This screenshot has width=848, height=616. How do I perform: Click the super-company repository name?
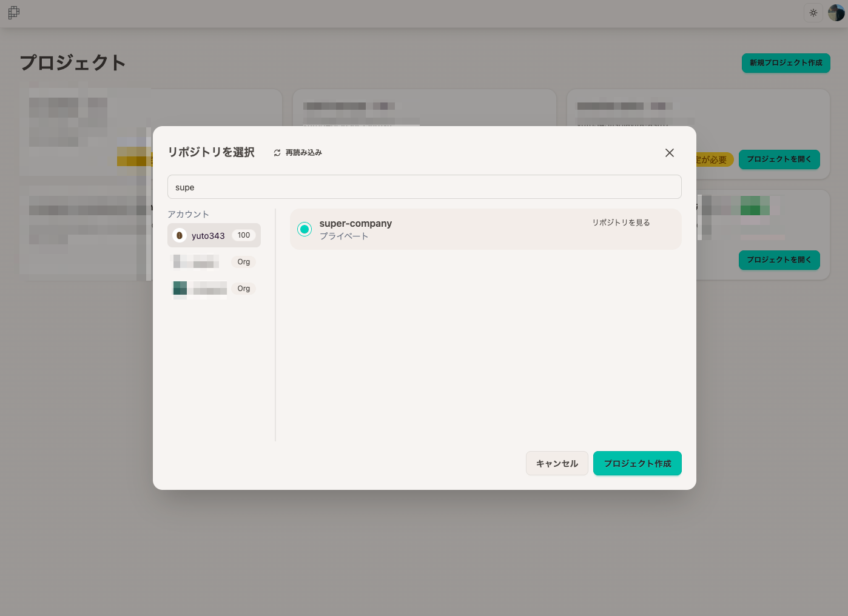pyautogui.click(x=355, y=223)
